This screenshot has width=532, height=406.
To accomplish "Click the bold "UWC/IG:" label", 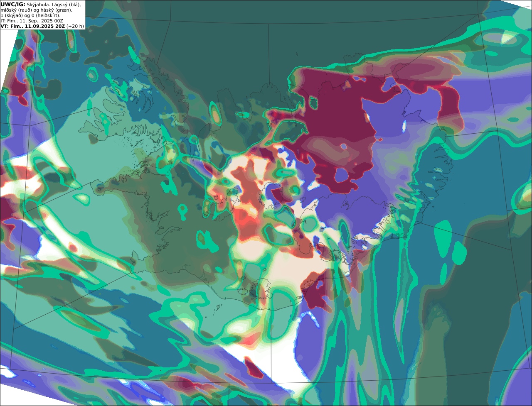I will pos(13,4).
